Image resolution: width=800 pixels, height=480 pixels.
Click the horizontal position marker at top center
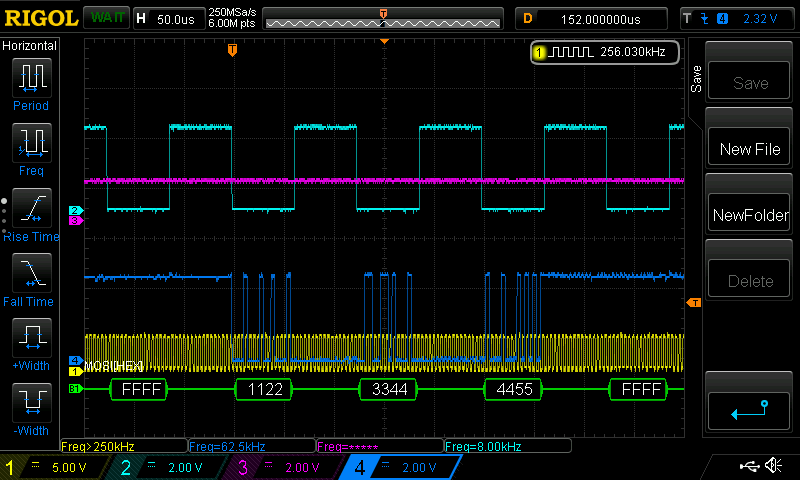coord(384,41)
